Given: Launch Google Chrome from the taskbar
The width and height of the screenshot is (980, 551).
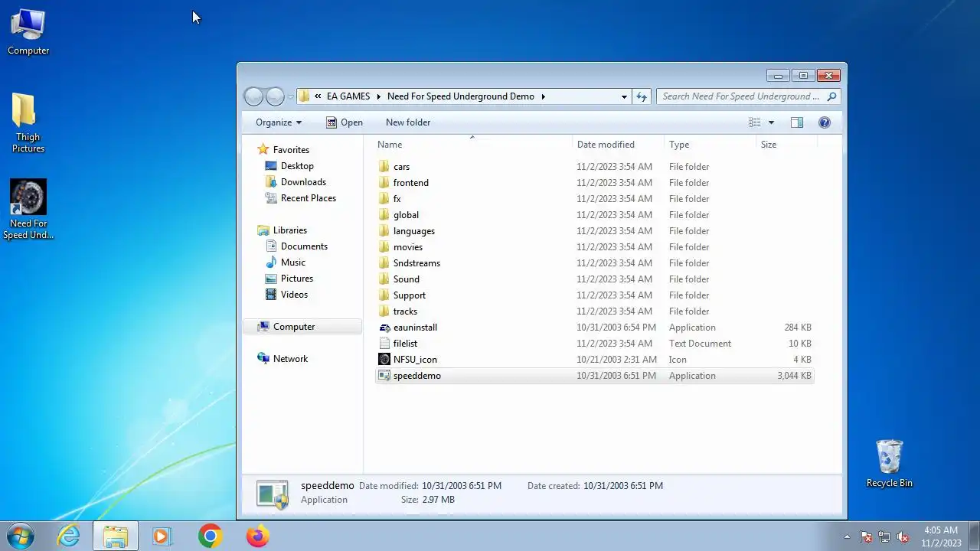Looking at the screenshot, I should 210,536.
